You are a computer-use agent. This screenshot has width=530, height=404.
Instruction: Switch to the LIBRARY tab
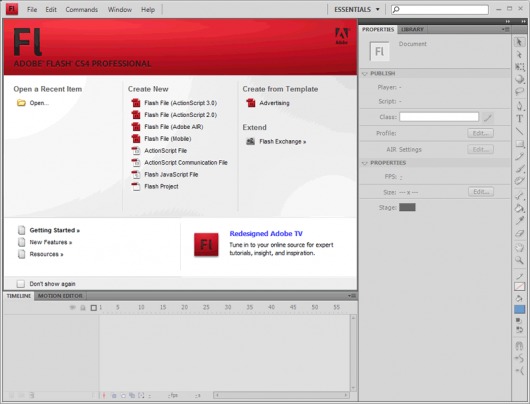pos(412,29)
